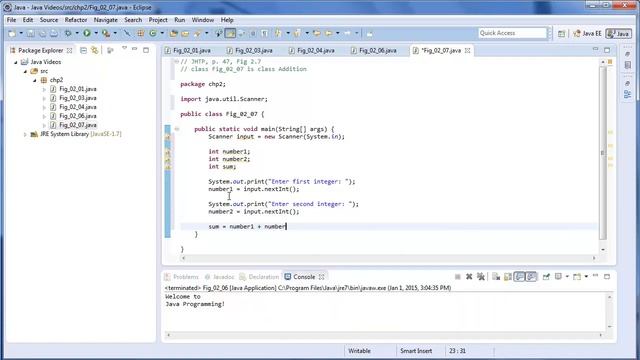Go to the Last Edit Location icon

pos(316,33)
